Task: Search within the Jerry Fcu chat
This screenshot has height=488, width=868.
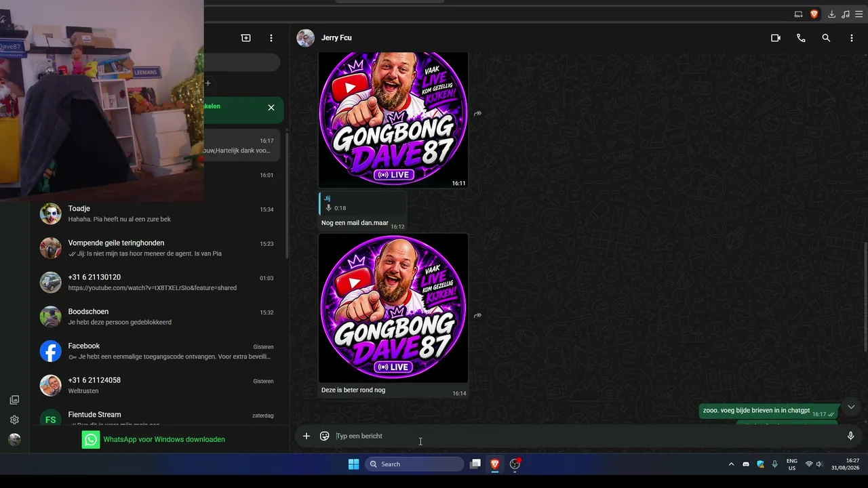Action: coord(826,38)
